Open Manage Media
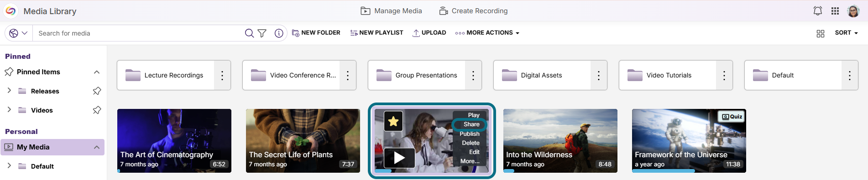 click(391, 11)
